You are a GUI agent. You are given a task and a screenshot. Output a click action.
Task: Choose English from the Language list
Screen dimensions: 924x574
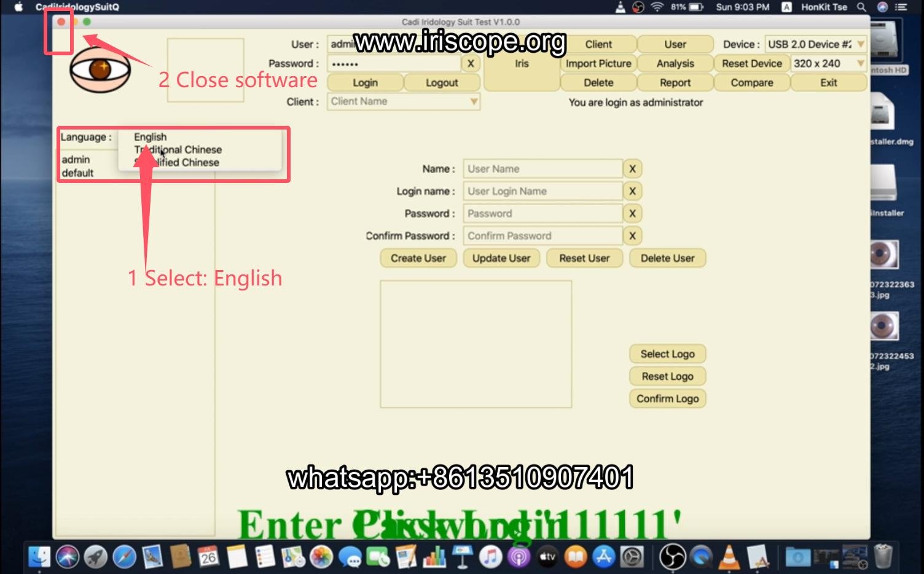pyautogui.click(x=151, y=137)
